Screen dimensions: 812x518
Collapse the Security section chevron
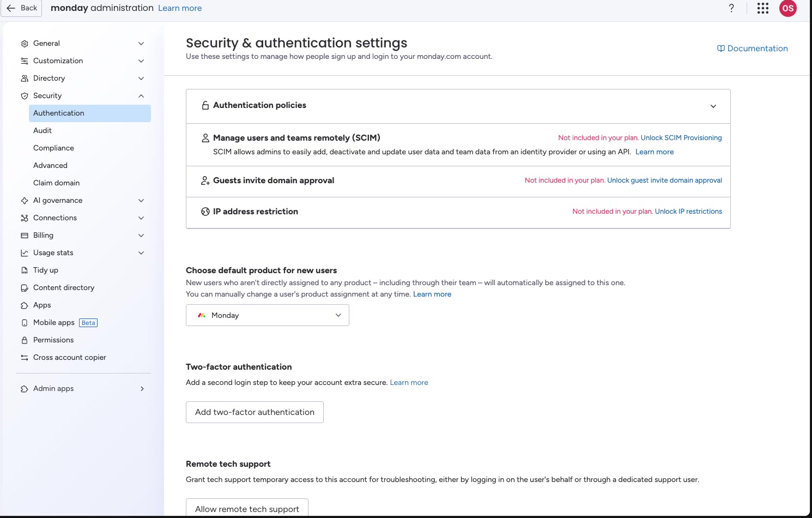click(141, 96)
